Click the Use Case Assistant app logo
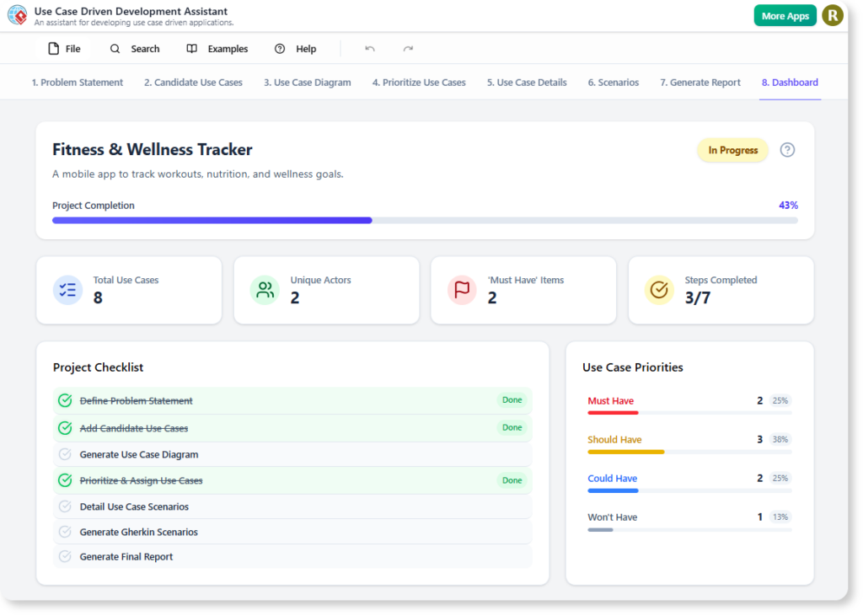The height and width of the screenshot is (616, 863). pos(17,15)
